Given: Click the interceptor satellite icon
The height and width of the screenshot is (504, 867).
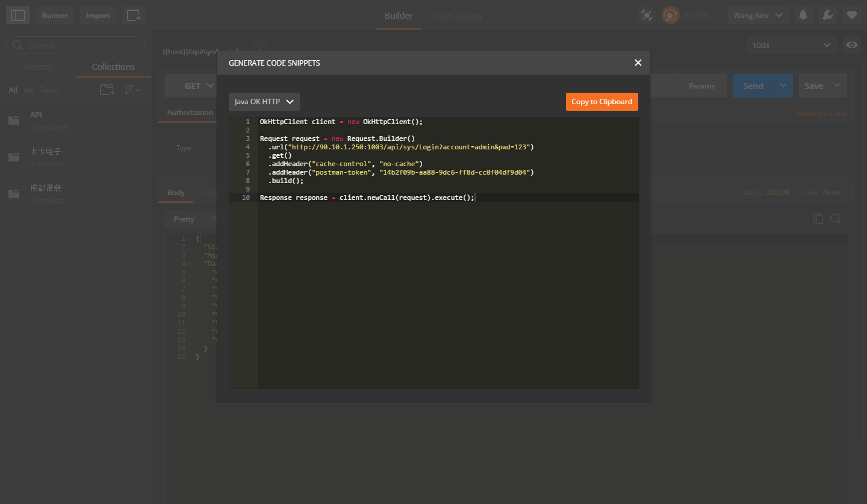Looking at the screenshot, I should [647, 16].
